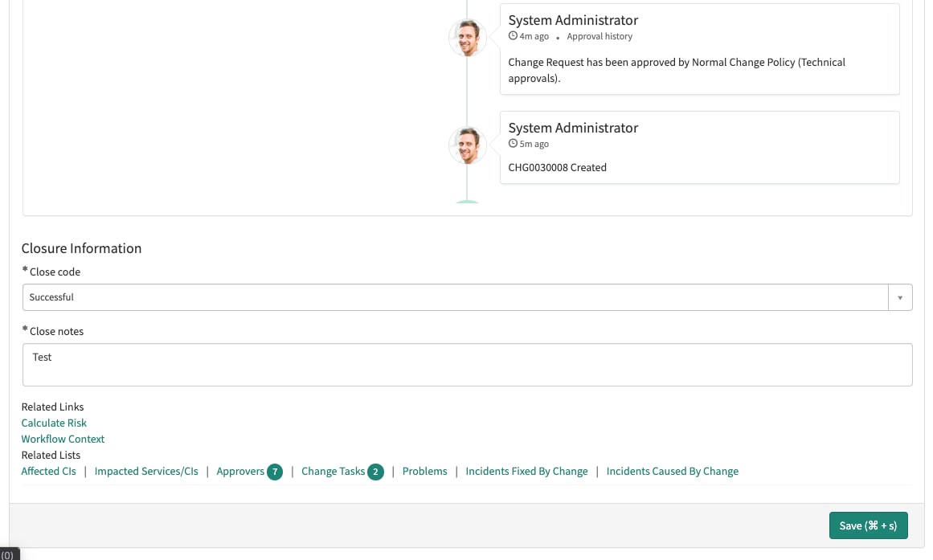Viewport: 933px width, 560px height.
Task: Open the avatar on the approval history entry
Action: [x=467, y=37]
